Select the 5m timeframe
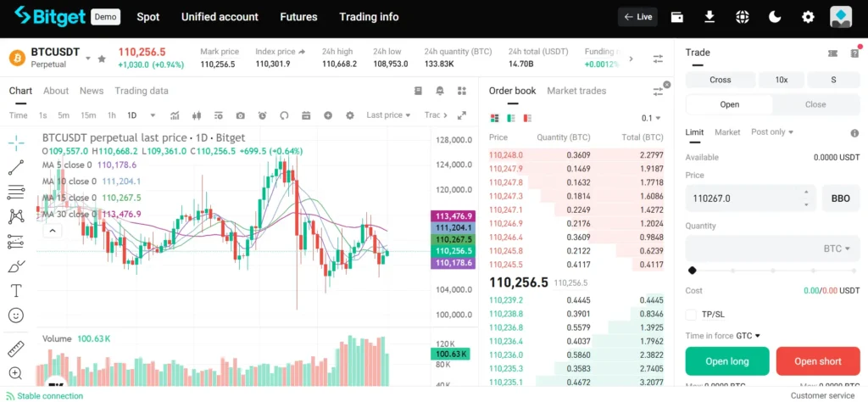The image size is (868, 402). [64, 115]
